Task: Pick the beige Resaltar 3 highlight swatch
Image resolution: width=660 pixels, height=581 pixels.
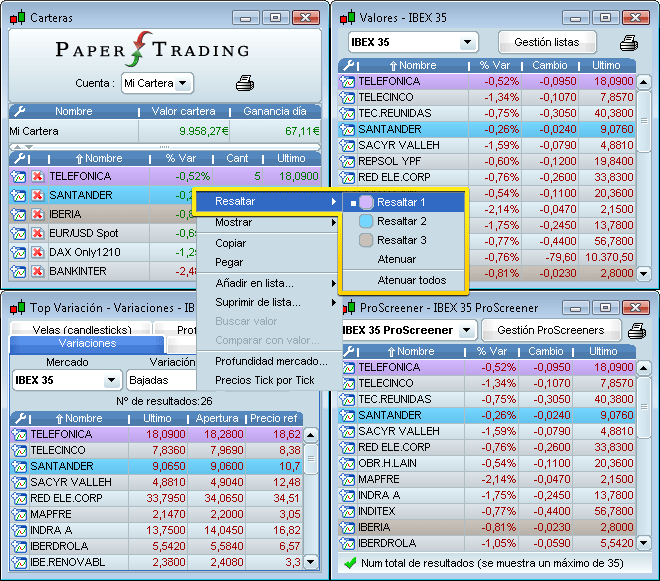Action: tap(366, 240)
